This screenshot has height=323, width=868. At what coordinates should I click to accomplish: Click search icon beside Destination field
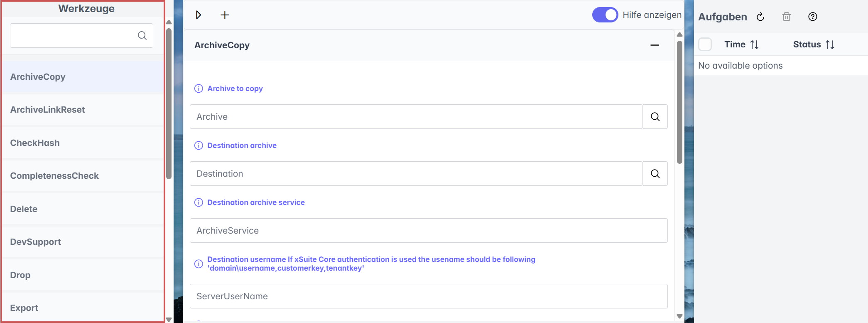655,174
